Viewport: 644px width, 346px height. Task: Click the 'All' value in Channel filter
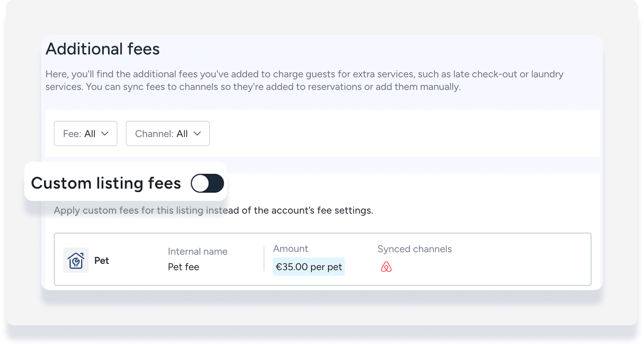(x=182, y=134)
